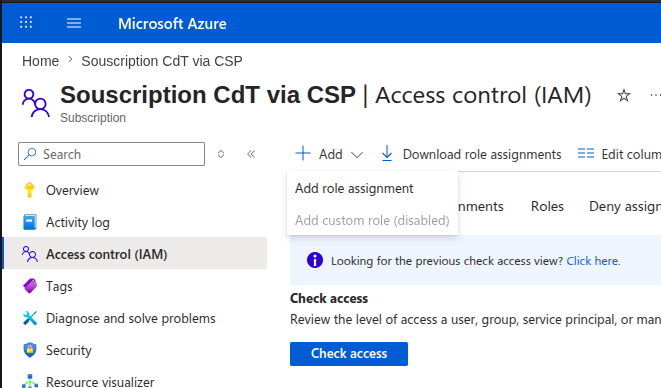Click the Tags purple tag icon
Screen dimensions: 661x388
[30, 286]
